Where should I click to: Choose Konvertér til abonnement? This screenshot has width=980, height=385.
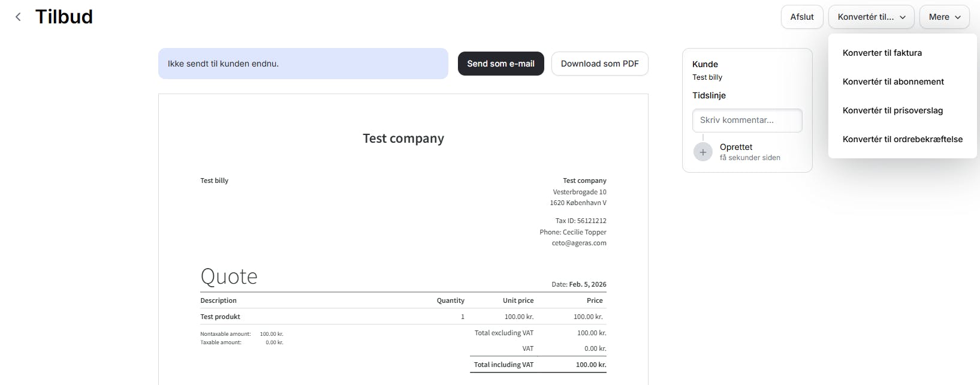pos(892,82)
